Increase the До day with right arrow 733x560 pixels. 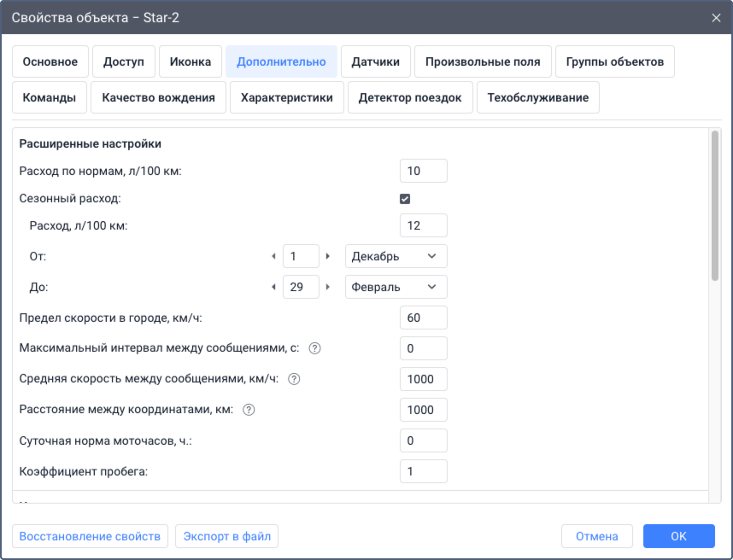pos(328,287)
